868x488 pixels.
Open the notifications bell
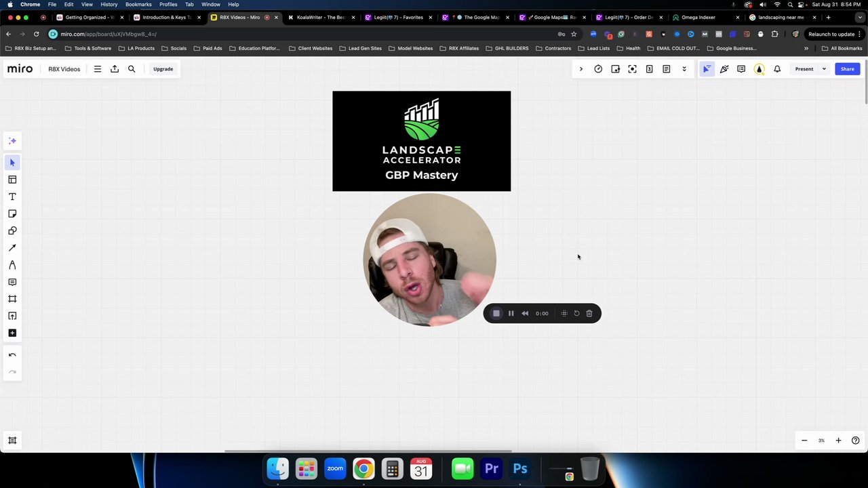pyautogui.click(x=777, y=68)
